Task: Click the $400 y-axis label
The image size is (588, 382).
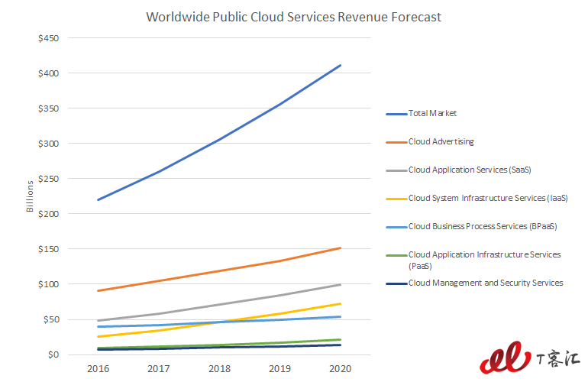Action: (48, 73)
